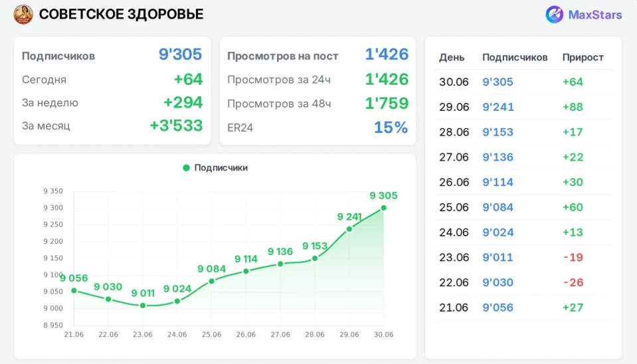Click the 9 024 chart data point
The width and height of the screenshot is (637, 364).
click(177, 301)
